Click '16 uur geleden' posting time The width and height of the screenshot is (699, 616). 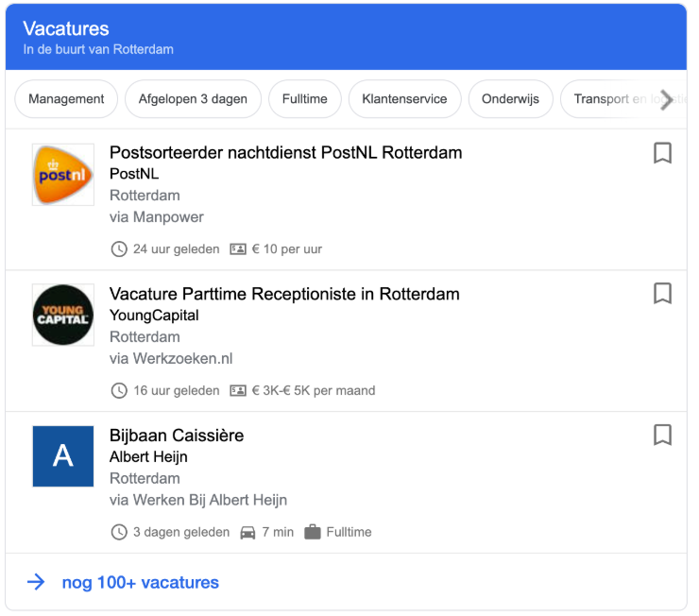point(176,391)
